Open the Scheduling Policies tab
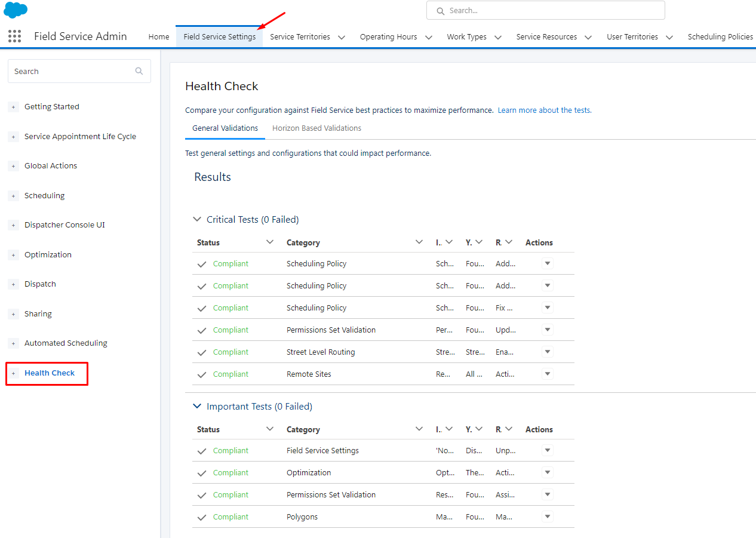Screen dimensions: 756x538 (x=720, y=36)
